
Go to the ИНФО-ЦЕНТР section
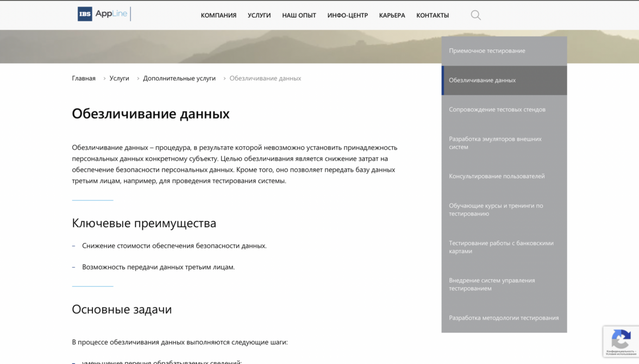click(348, 16)
